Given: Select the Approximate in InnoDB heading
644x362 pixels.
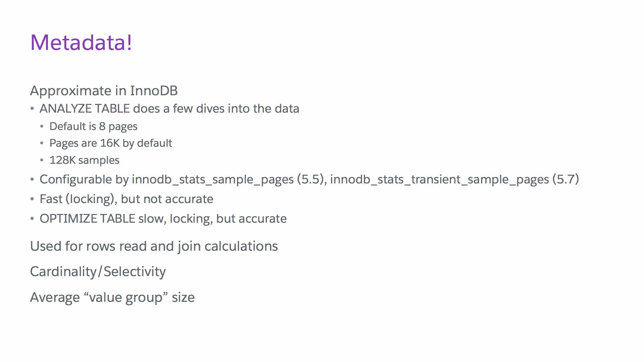Looking at the screenshot, I should click(104, 91).
